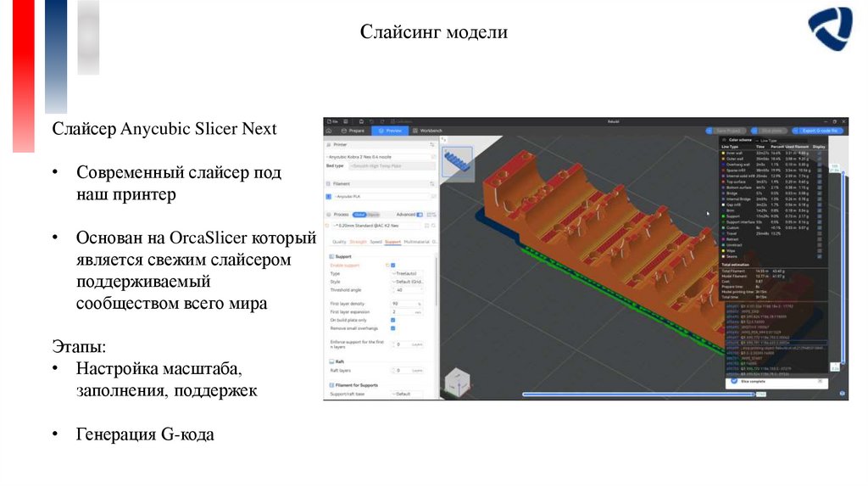Toggle display of Support lines
The image size is (868, 487).
820,216
